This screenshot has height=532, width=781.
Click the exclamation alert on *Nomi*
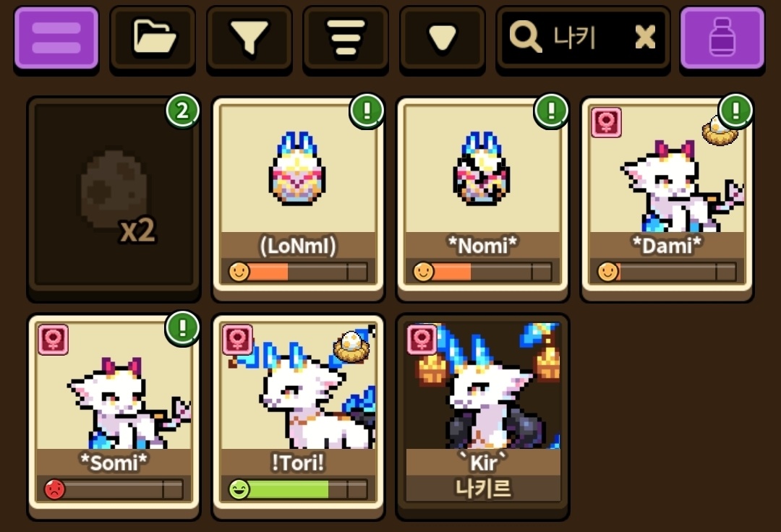[x=551, y=111]
